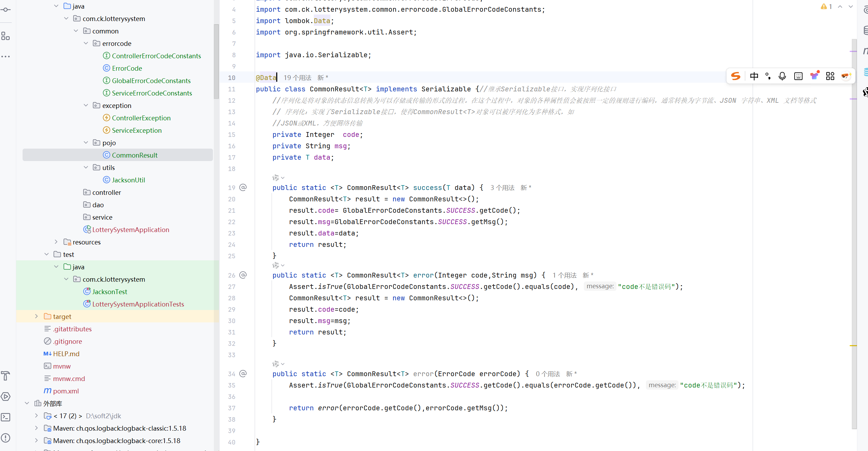Click the Sogou microphone voice input icon
Image resolution: width=868 pixels, height=451 pixels.
pos(782,76)
